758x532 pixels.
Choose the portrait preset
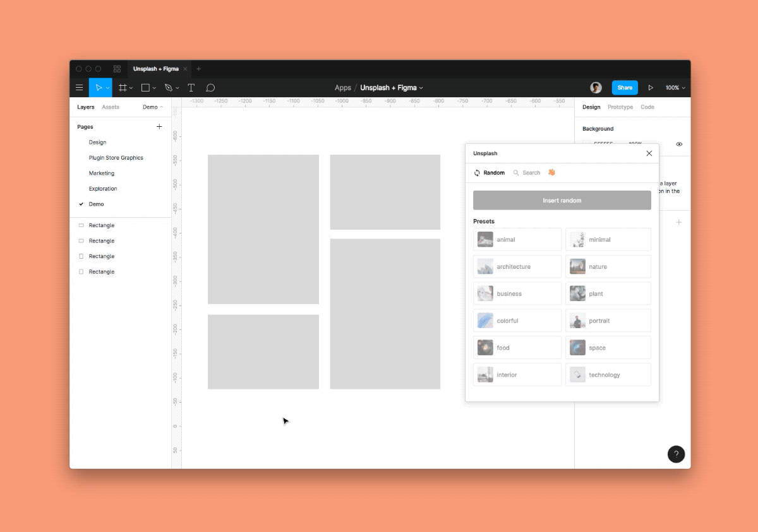pyautogui.click(x=608, y=321)
